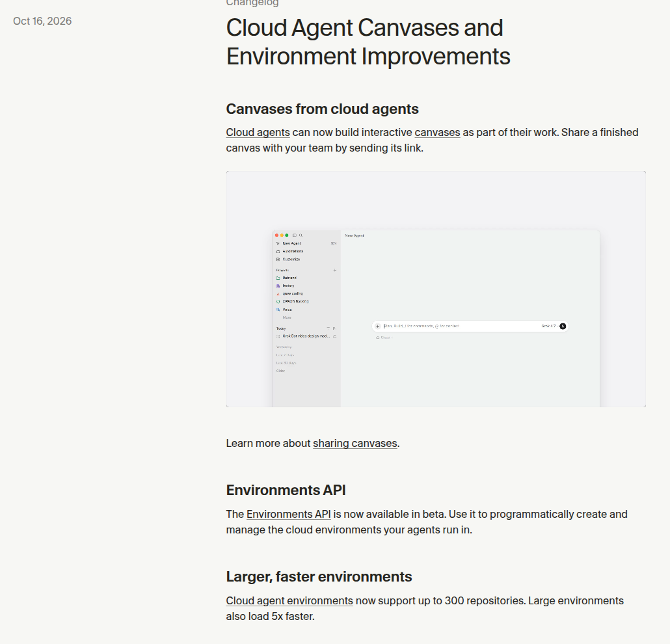The height and width of the screenshot is (644, 670).
Task: Open the model selector in the prompt box
Action: tap(550, 326)
